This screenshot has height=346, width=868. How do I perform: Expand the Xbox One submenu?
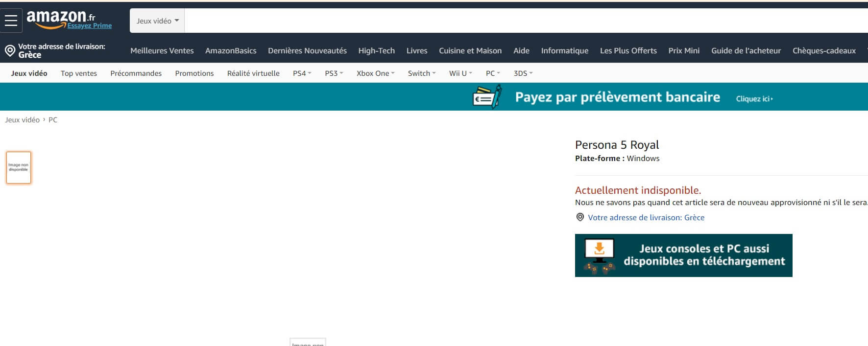(375, 73)
